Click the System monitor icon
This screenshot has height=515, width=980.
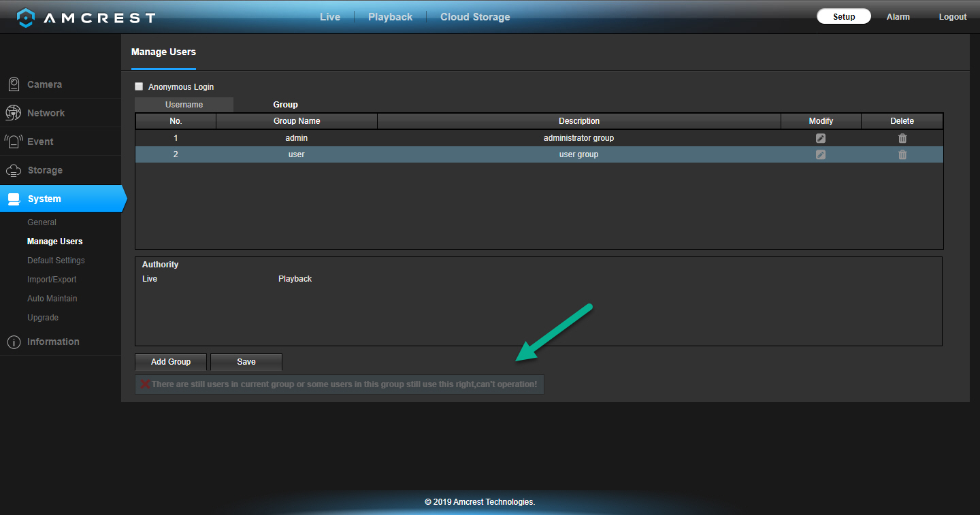coord(14,199)
